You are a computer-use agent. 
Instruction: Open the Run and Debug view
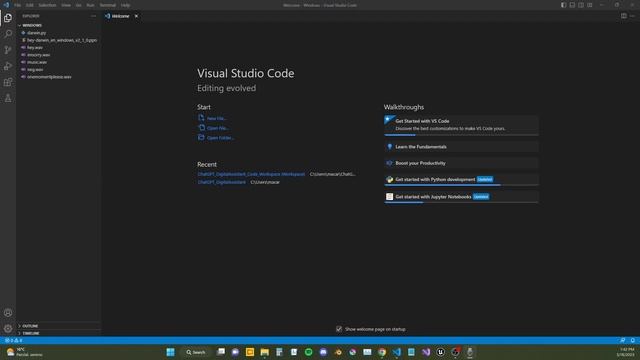[8, 66]
